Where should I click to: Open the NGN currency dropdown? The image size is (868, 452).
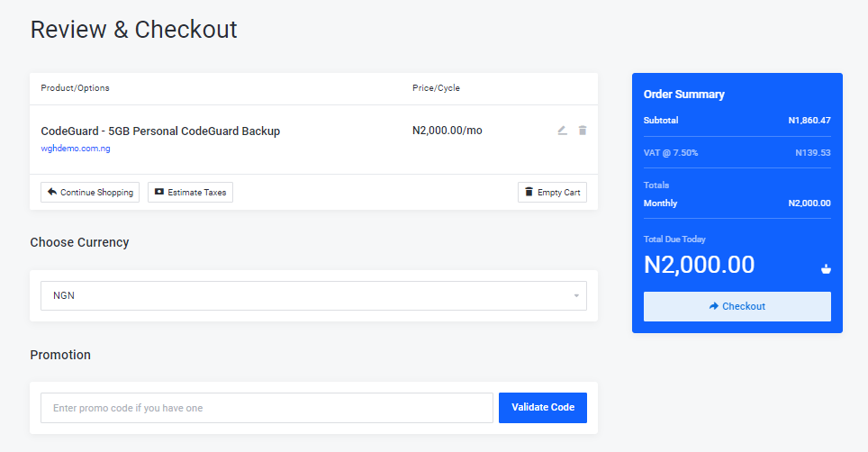coord(313,295)
